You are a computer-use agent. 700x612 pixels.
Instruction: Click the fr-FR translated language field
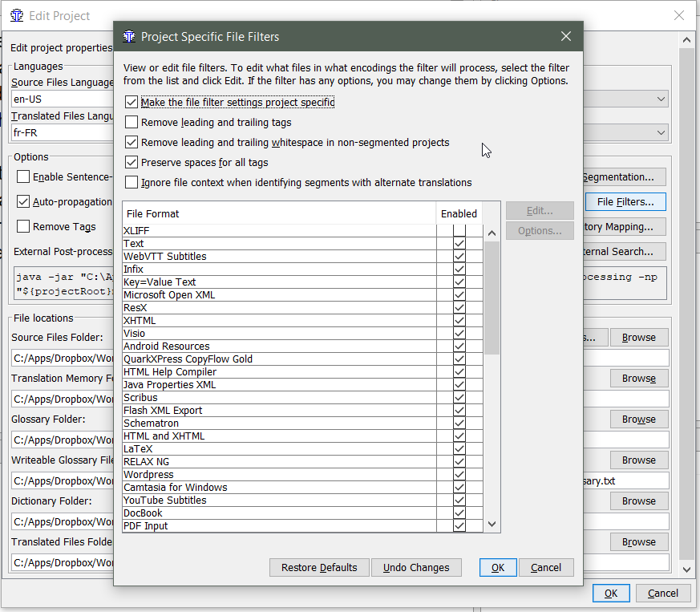tap(63, 132)
